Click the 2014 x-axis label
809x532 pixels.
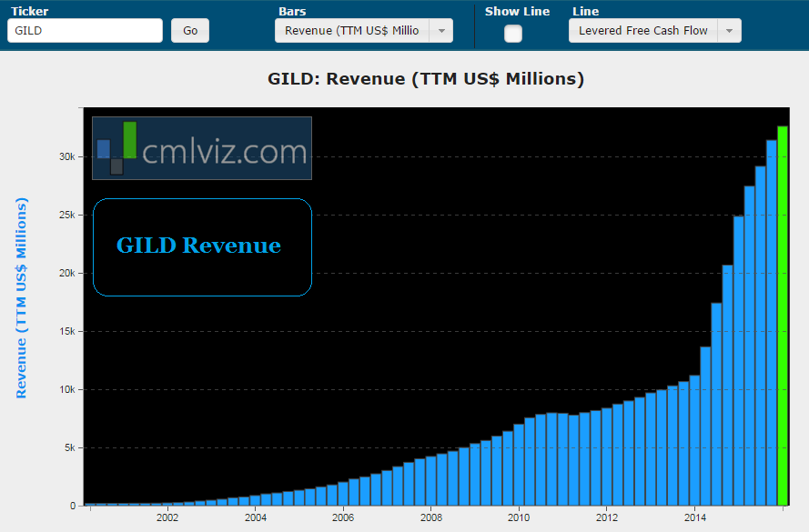click(695, 517)
